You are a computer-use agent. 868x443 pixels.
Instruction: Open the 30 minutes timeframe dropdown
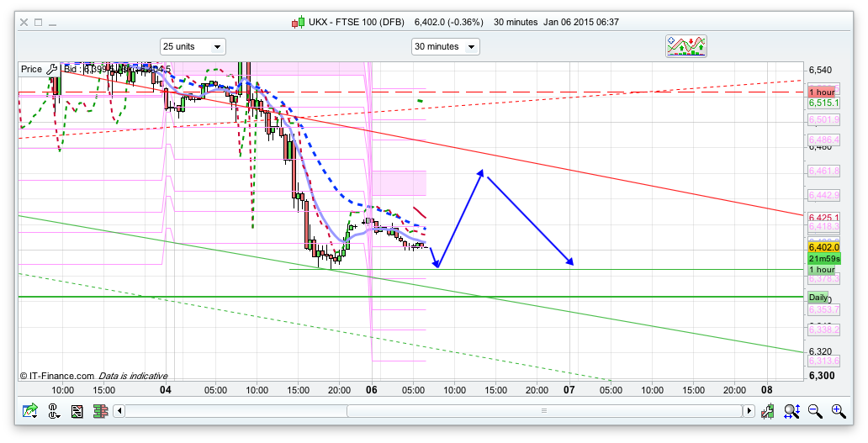point(445,46)
